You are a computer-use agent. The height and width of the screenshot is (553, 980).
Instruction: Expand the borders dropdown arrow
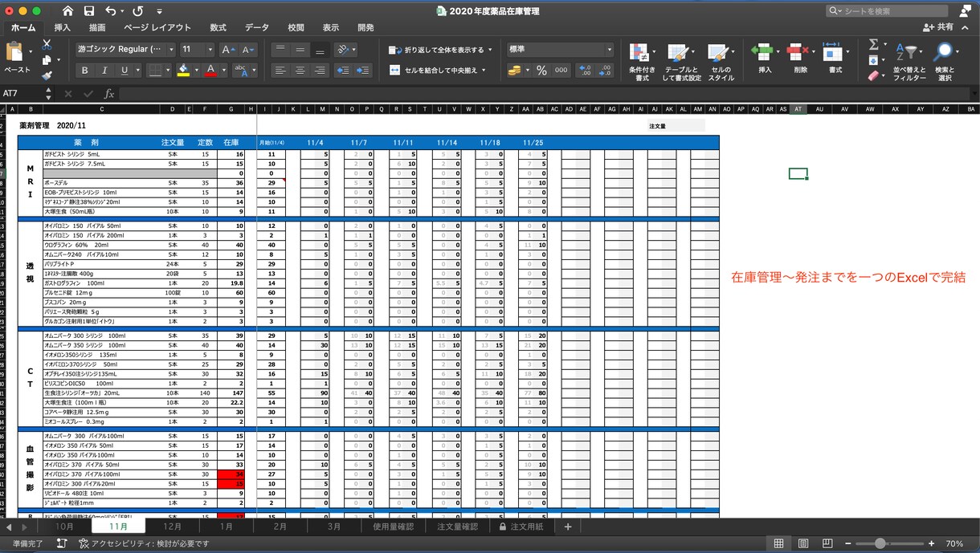(x=168, y=71)
